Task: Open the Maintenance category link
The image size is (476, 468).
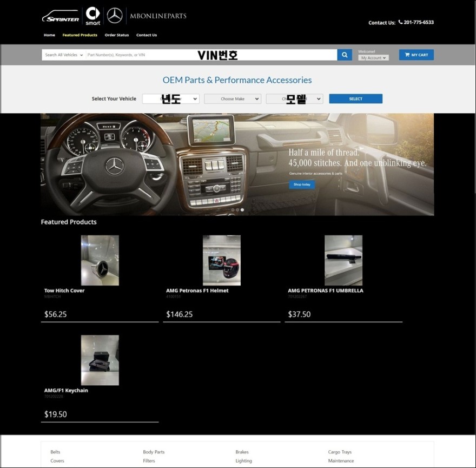Action: point(341,461)
